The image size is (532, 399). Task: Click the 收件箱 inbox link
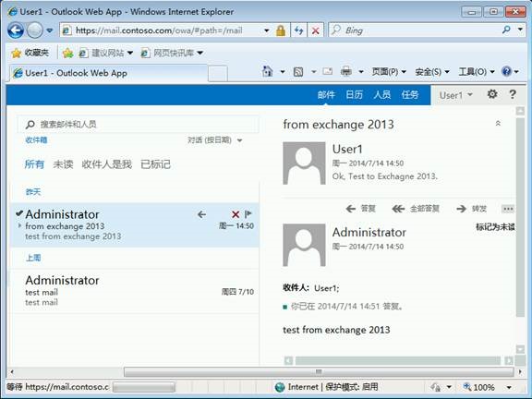pyautogui.click(x=36, y=140)
